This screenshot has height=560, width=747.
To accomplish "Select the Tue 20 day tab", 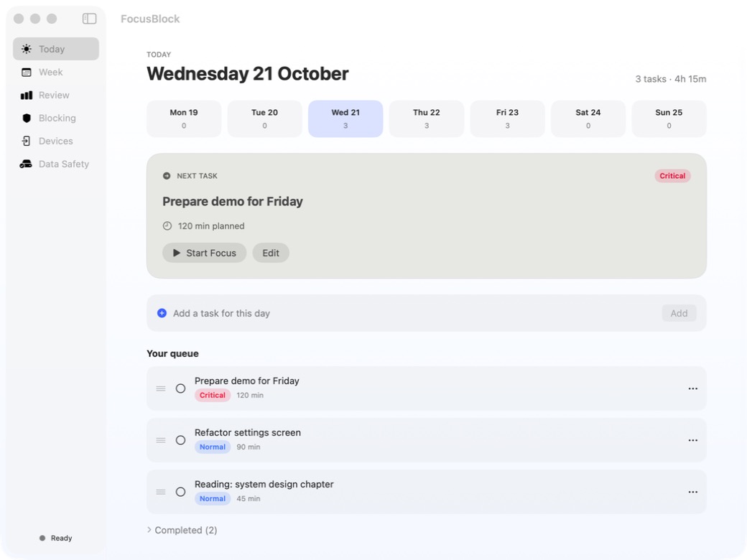I will click(265, 118).
